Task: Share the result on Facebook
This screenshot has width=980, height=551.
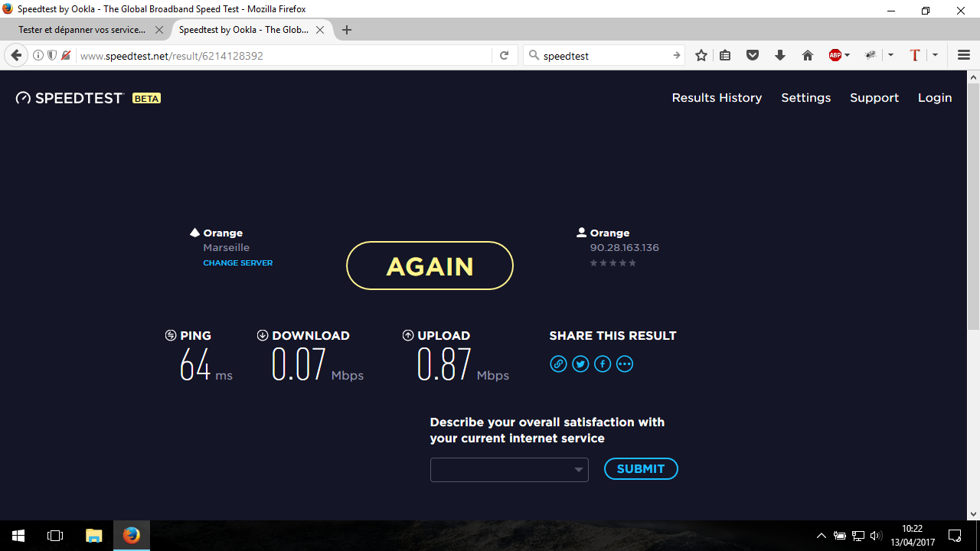Action: pos(603,364)
